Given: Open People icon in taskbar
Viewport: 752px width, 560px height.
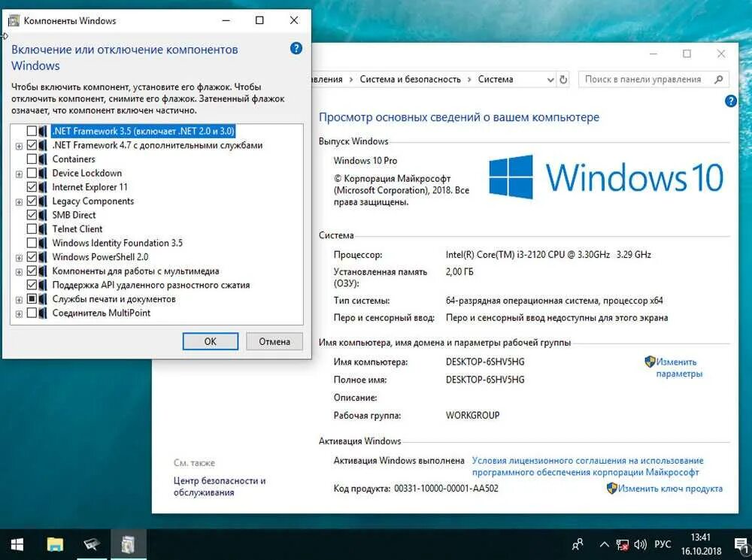Looking at the screenshot, I should click(578, 544).
